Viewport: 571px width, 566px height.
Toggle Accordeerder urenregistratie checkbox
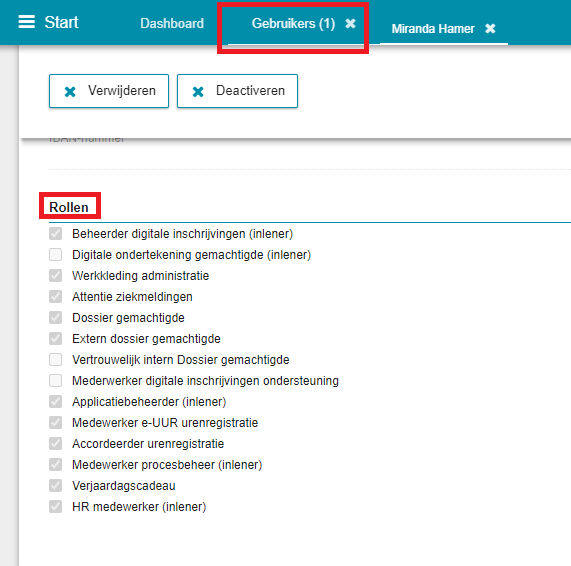point(55,444)
